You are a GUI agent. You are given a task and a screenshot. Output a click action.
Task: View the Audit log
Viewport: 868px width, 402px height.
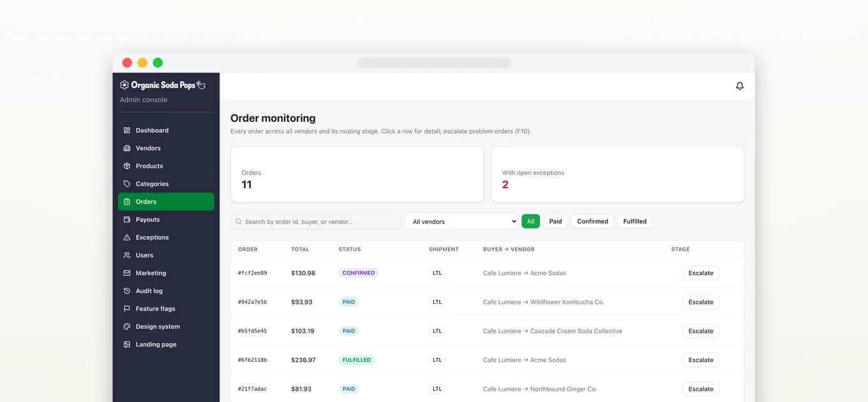point(166,291)
